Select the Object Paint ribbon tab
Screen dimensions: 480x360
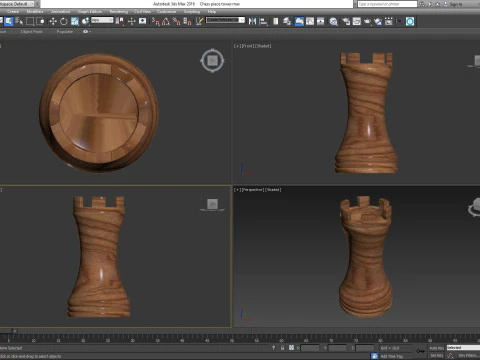31,32
